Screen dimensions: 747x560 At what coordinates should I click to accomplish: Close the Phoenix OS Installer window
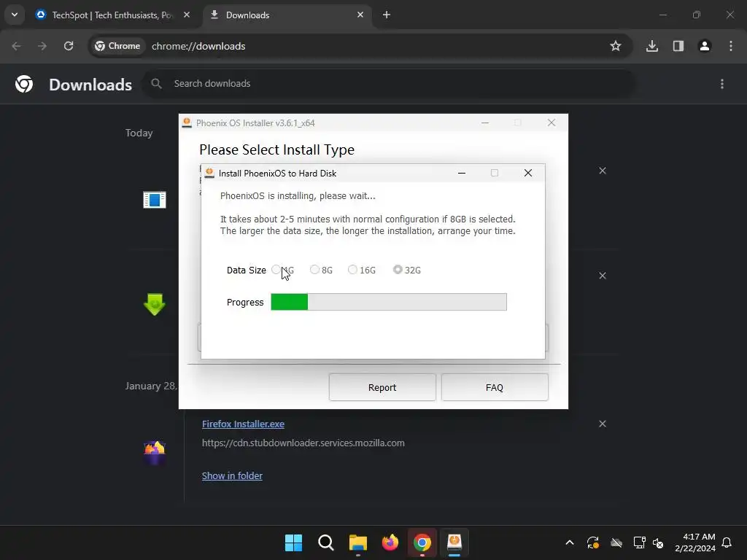click(x=551, y=122)
